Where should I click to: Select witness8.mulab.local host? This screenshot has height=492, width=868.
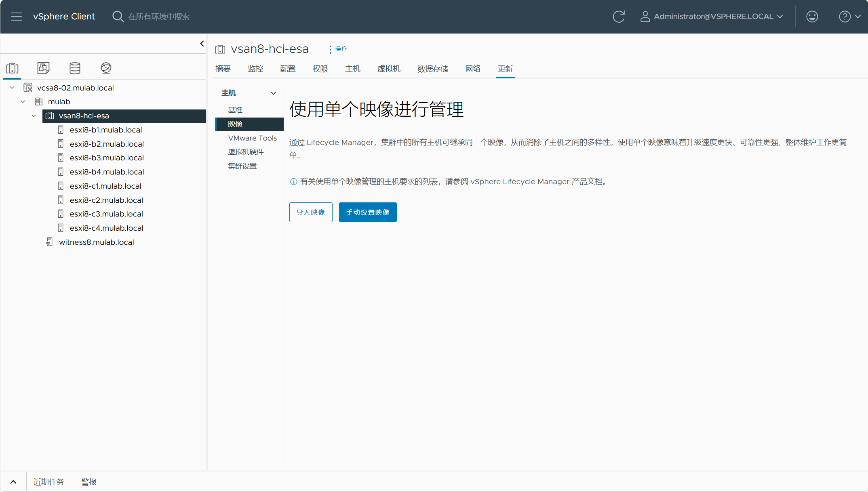[x=96, y=242]
